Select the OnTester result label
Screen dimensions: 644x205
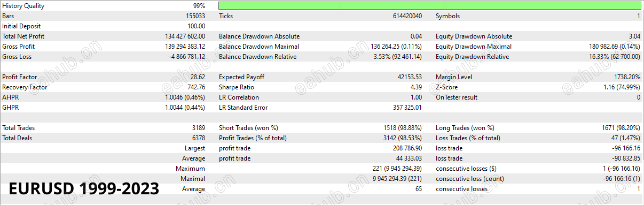[x=457, y=97]
